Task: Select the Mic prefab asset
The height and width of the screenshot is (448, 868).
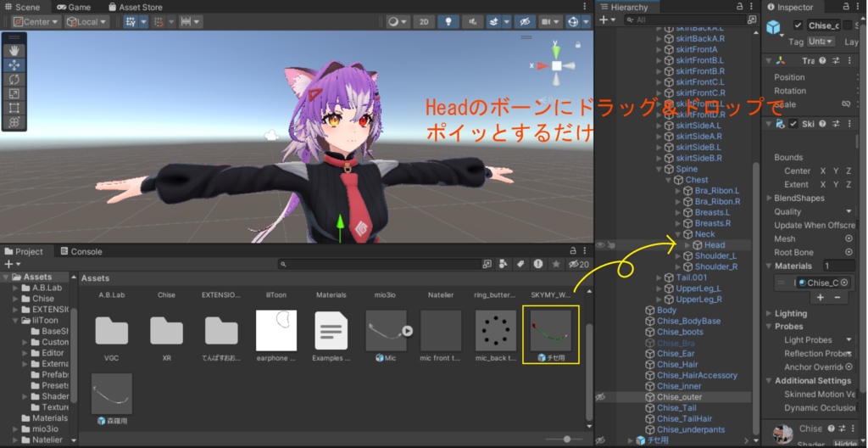Action: click(x=387, y=331)
